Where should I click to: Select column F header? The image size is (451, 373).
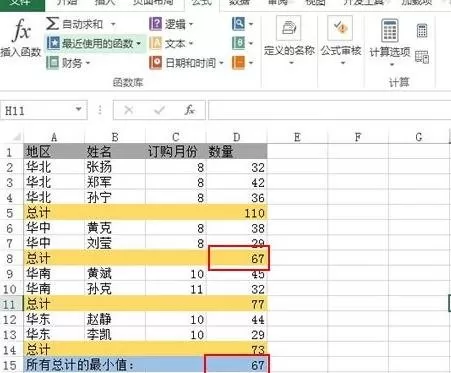(x=358, y=137)
